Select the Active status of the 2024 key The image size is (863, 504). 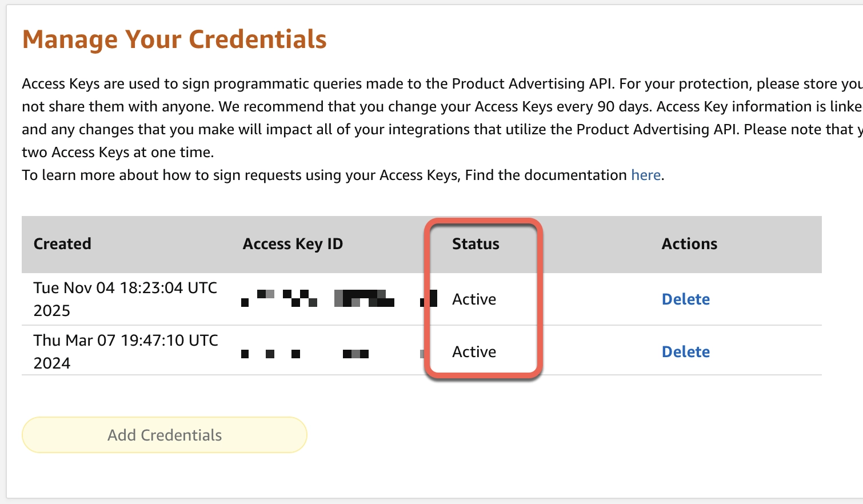pyautogui.click(x=474, y=351)
